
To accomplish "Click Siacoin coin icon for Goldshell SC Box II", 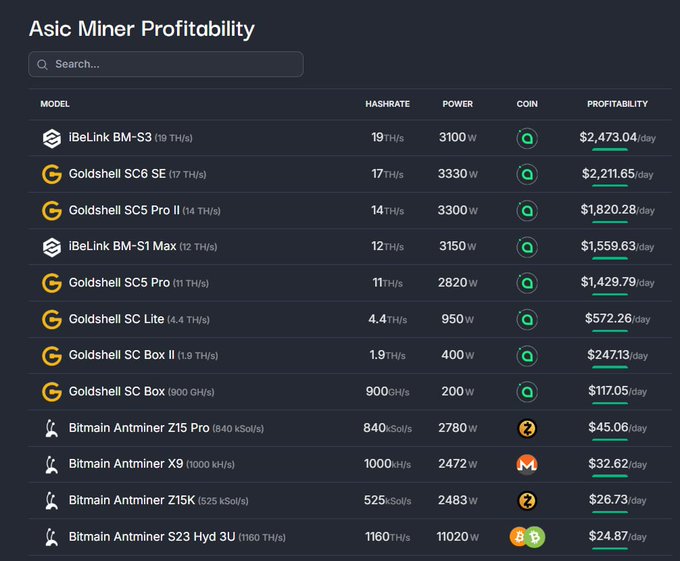I will [x=527, y=356].
